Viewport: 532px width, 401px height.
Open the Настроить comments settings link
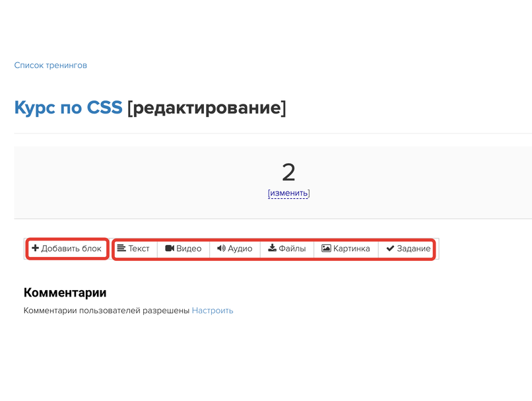[213, 310]
